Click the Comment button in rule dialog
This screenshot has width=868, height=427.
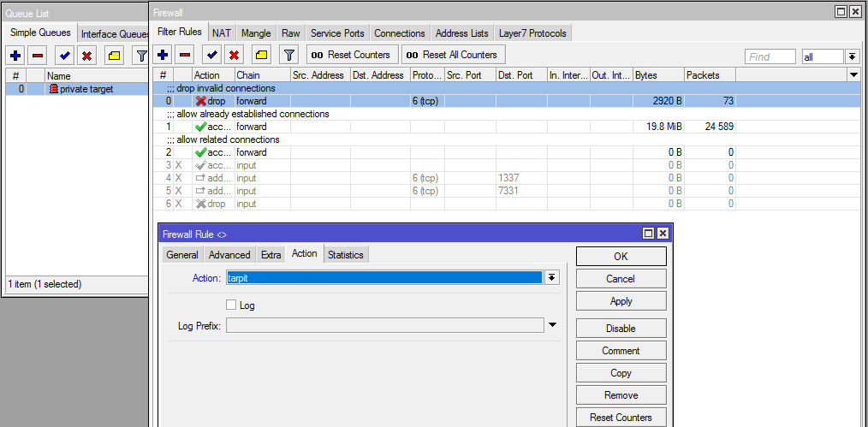(621, 351)
